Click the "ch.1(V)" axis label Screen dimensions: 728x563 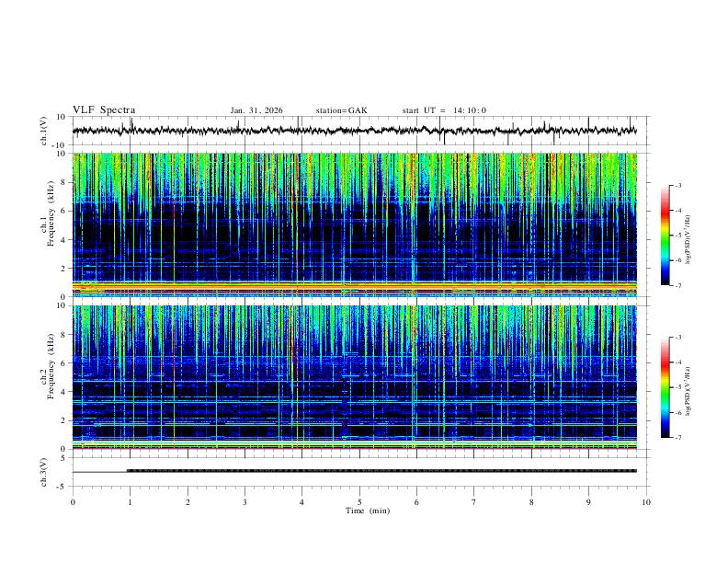tap(44, 131)
